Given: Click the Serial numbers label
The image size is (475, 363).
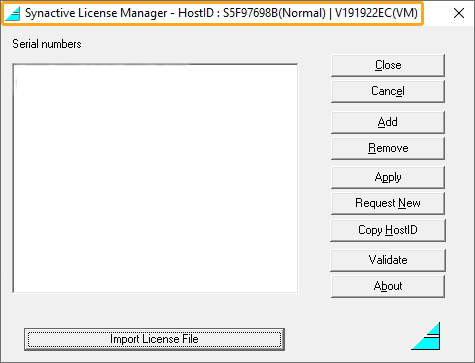Looking at the screenshot, I should (47, 44).
